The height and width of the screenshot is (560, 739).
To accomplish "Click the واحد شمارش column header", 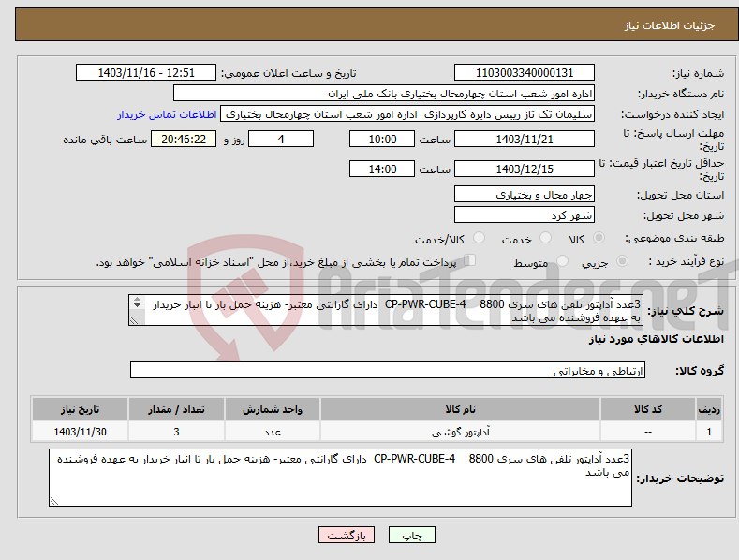I will pyautogui.click(x=273, y=409).
